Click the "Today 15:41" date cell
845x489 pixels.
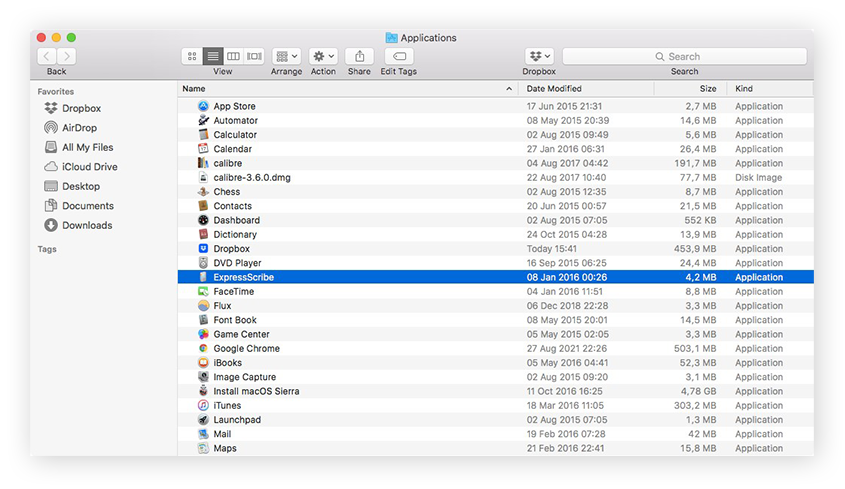[x=551, y=249]
